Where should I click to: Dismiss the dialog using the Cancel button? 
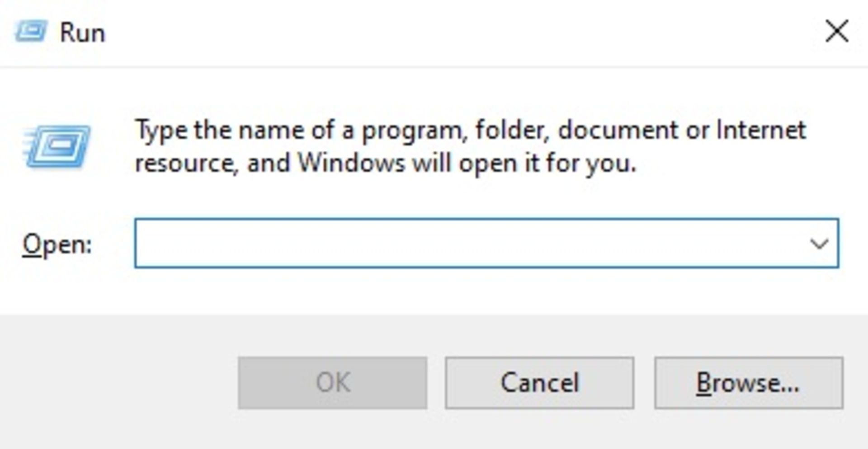539,383
